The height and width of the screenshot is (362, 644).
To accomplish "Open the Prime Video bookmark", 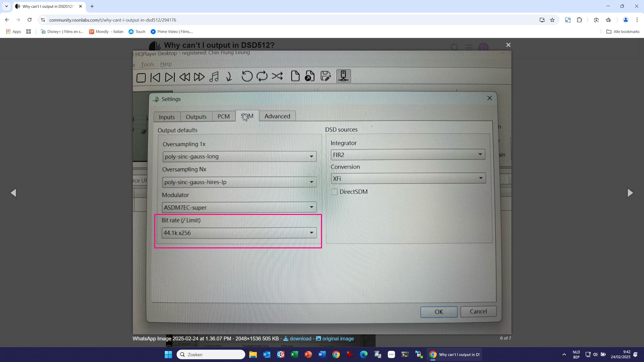I will tap(172, 32).
